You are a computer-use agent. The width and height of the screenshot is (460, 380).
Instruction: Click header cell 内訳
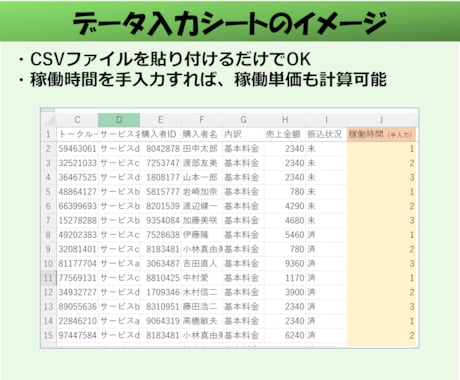243,134
